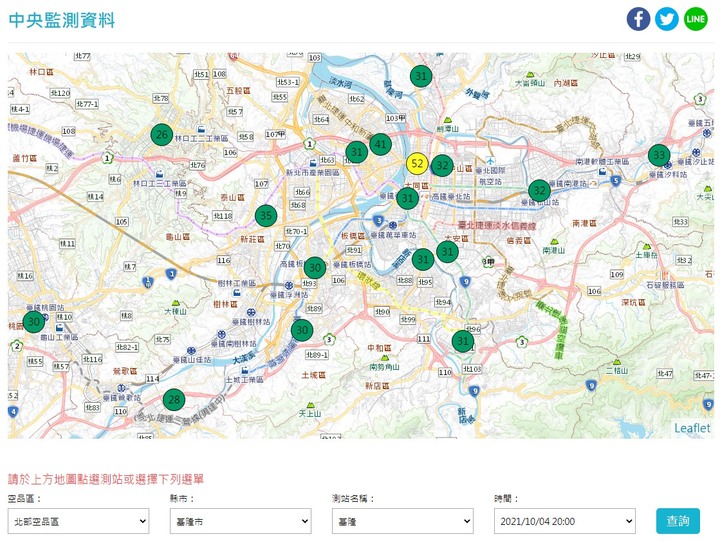720x541 pixels.
Task: Select the 32 marker near 松山站
Action: coord(540,191)
